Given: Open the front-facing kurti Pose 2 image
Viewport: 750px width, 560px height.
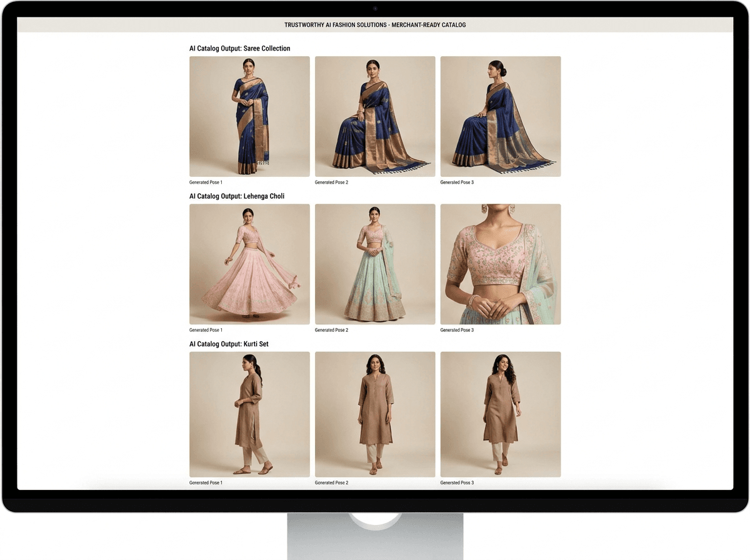Looking at the screenshot, I should pyautogui.click(x=375, y=414).
